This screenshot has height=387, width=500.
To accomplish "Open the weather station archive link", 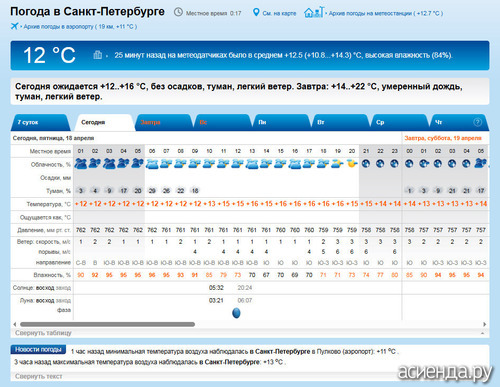I will pyautogui.click(x=386, y=13).
